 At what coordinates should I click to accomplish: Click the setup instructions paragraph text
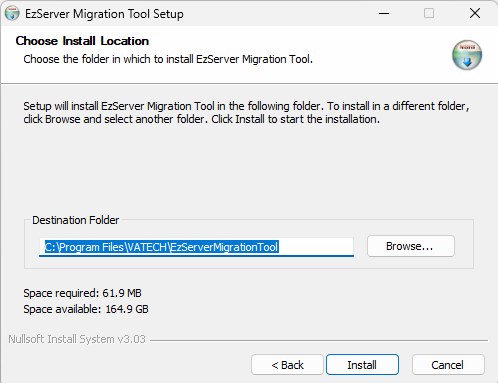[246, 112]
